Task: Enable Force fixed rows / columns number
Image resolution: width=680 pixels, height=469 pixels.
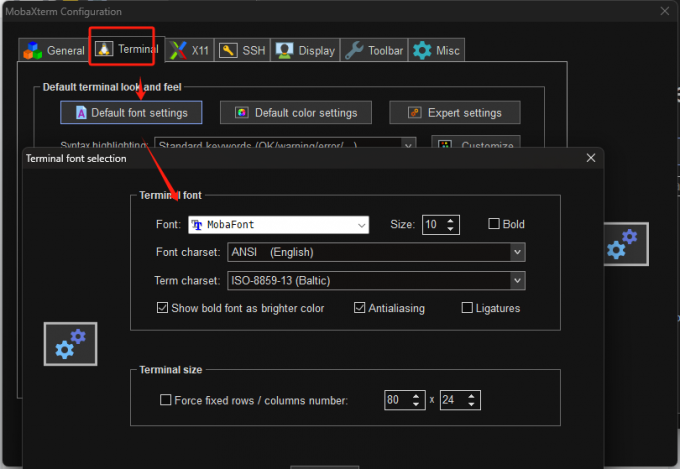Action: 165,400
